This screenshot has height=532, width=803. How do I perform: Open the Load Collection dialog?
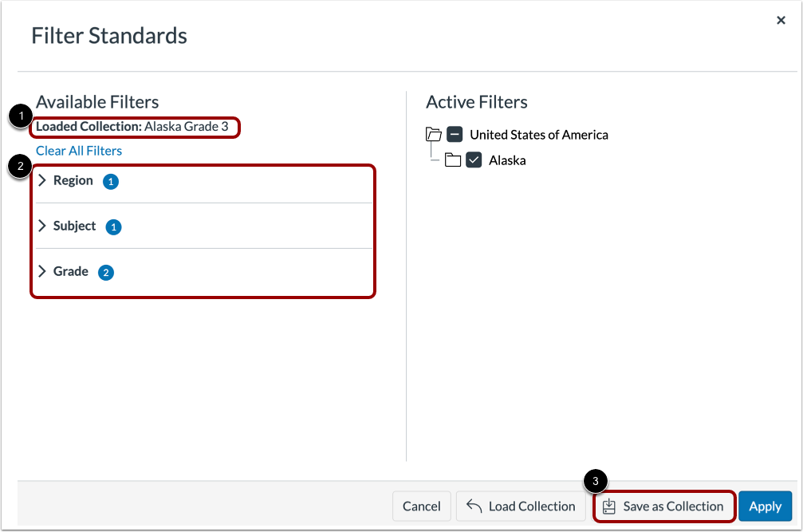click(x=521, y=506)
